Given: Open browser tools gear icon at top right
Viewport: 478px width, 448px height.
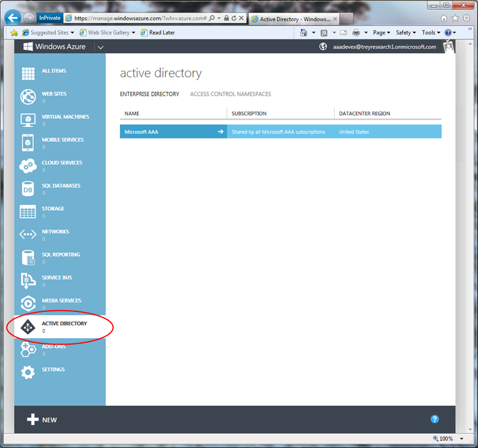Looking at the screenshot, I should tap(467, 18).
